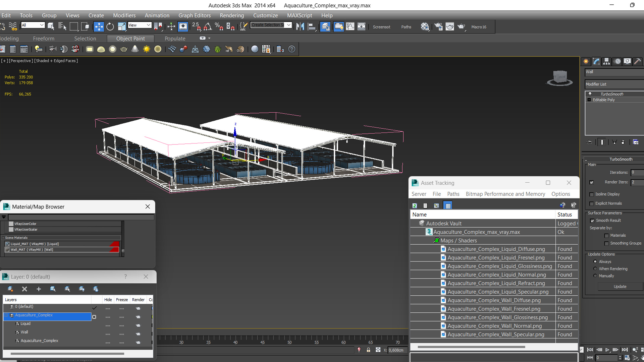Open the Motion panel tab icon
This screenshot has height=362, width=644.
tap(617, 61)
